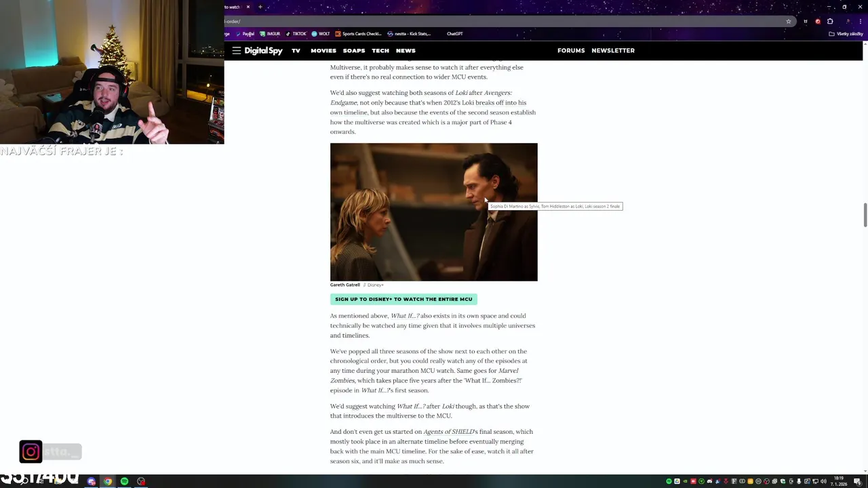Open the SOAPS section in navigation

coord(354,51)
